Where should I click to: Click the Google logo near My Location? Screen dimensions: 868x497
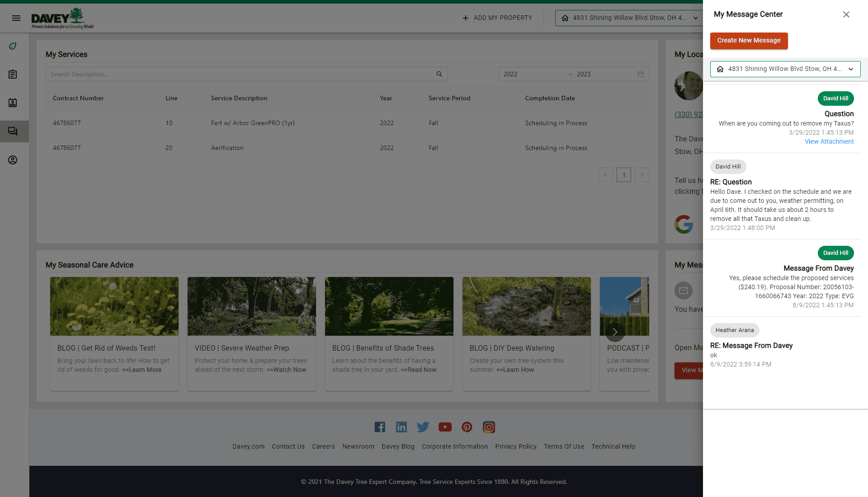(x=684, y=225)
